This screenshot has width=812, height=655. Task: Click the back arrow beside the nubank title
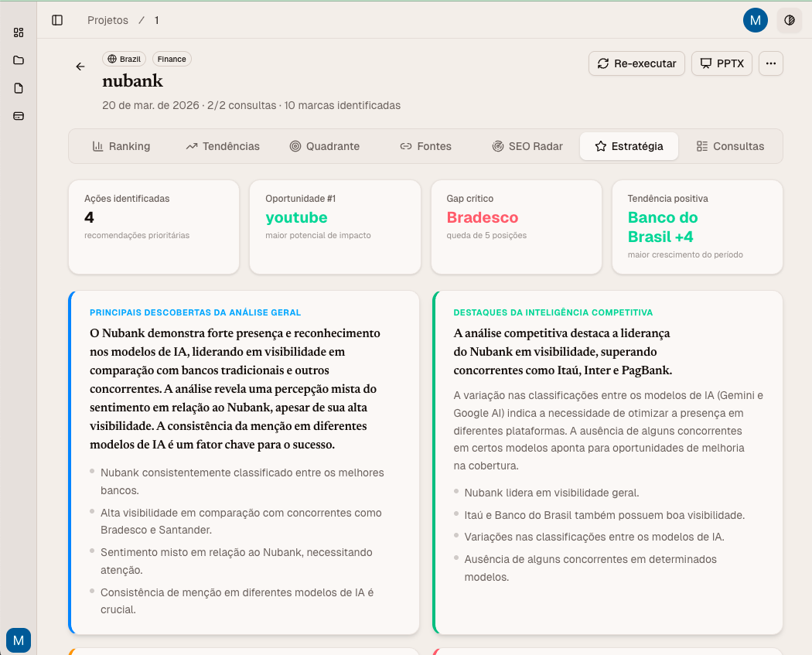[x=80, y=67]
